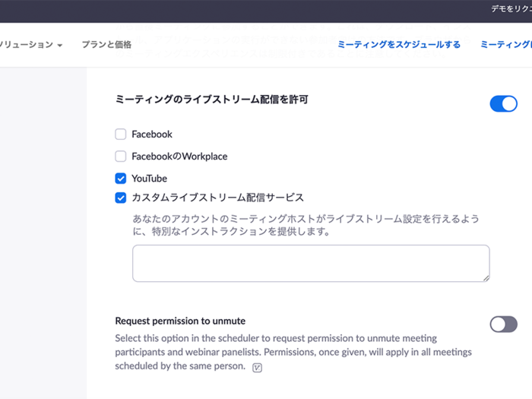Click the empty dark top bar area
The height and width of the screenshot is (399, 532).
[228, 11]
